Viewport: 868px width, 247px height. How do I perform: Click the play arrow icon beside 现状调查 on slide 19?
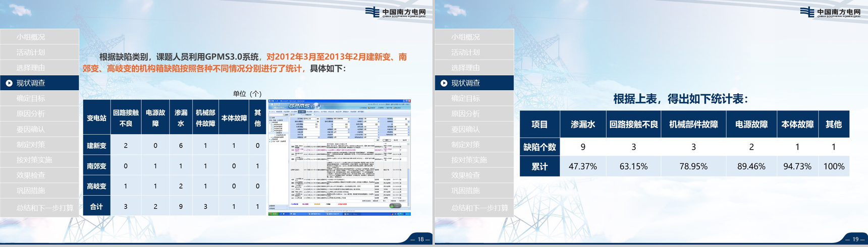pyautogui.click(x=444, y=83)
